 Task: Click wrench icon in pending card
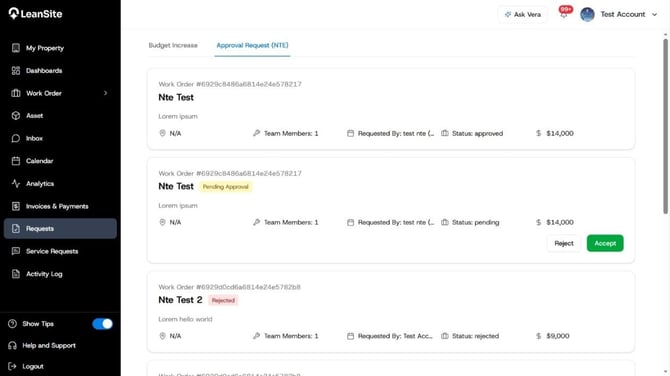[256, 222]
